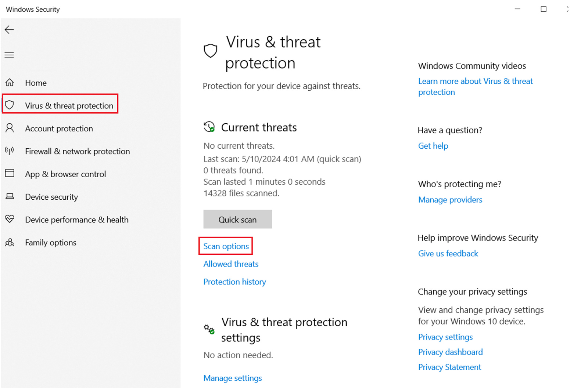Select the Virus & threat protection shield icon
The image size is (588, 388).
(10, 105)
